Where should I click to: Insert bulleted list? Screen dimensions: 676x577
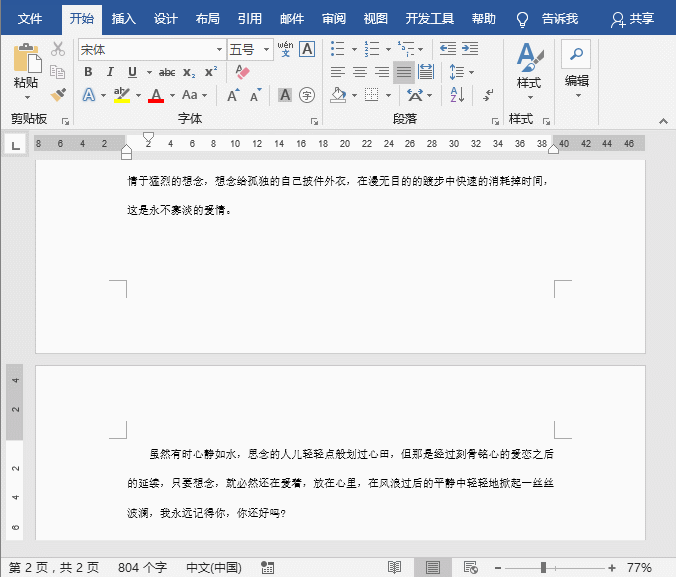(x=338, y=49)
